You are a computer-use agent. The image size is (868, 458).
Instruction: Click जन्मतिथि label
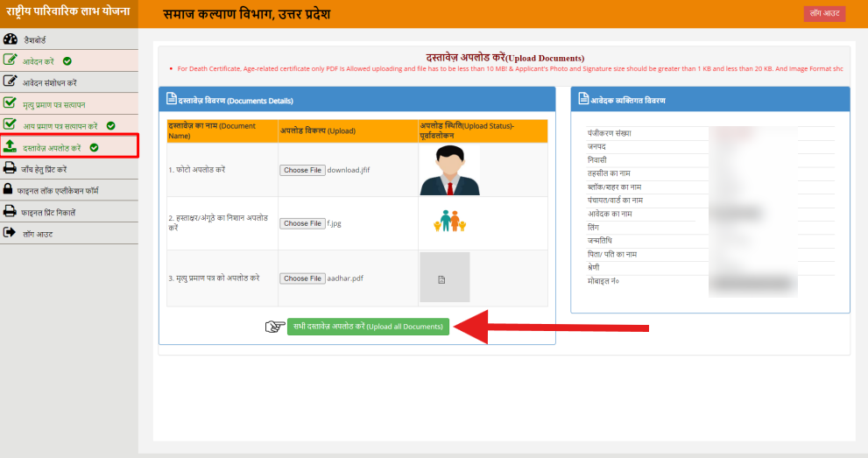[599, 241]
